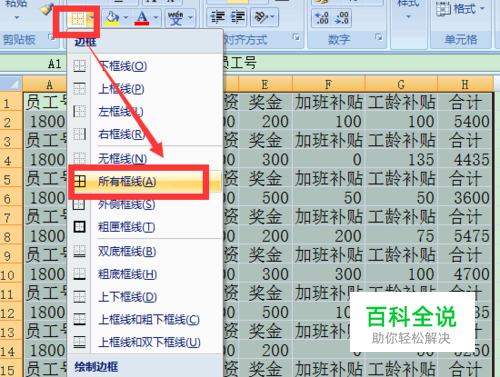Choose 上框线(P) top border
500x377 pixels.
click(x=145, y=89)
